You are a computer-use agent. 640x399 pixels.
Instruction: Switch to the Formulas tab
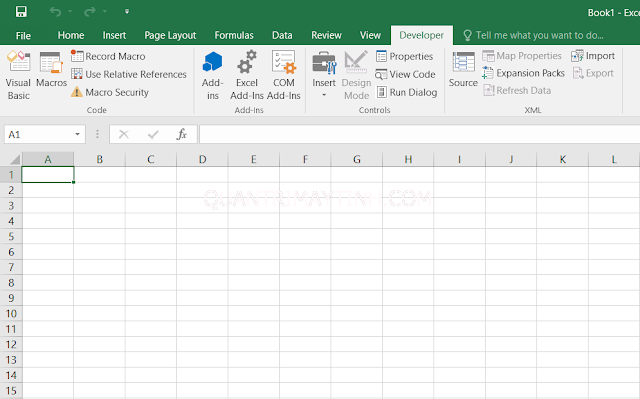tap(234, 35)
